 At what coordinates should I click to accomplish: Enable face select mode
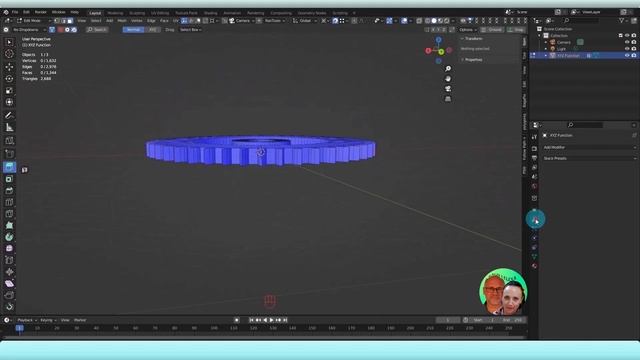[70, 20]
